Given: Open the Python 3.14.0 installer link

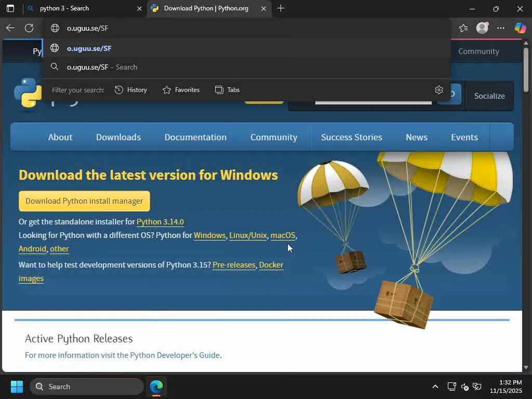Looking at the screenshot, I should click(160, 222).
